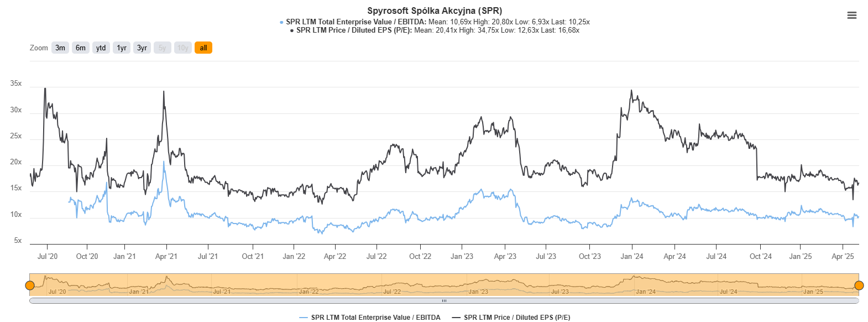Click the chart title Spyrosoft Spólka Akcyjna (SPR)
This screenshot has width=868, height=322.
click(435, 11)
